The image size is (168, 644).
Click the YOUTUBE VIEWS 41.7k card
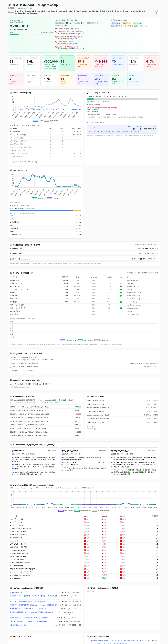tap(152, 63)
